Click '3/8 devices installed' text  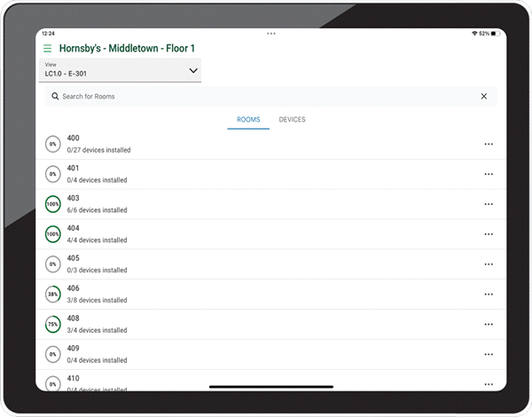coord(97,300)
